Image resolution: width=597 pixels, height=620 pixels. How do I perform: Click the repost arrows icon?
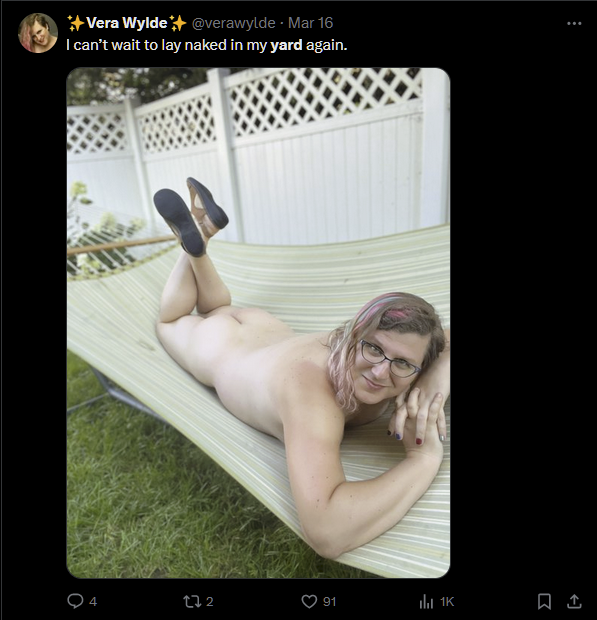pyautogui.click(x=192, y=601)
